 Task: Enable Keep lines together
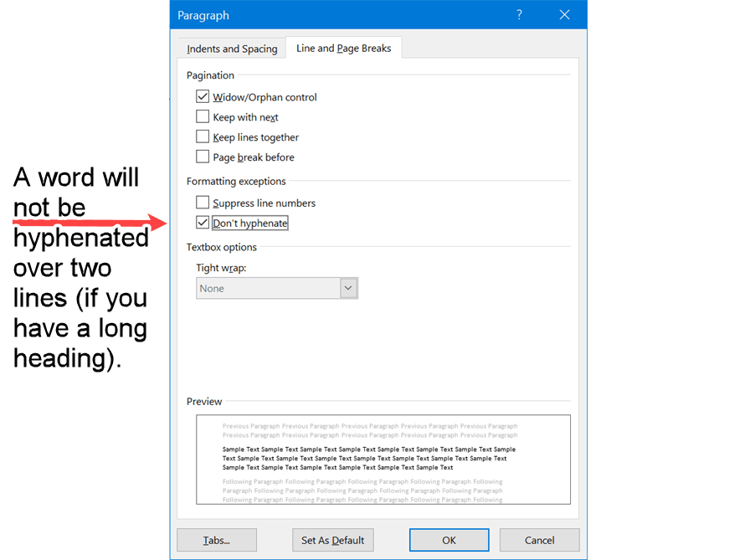(x=203, y=136)
